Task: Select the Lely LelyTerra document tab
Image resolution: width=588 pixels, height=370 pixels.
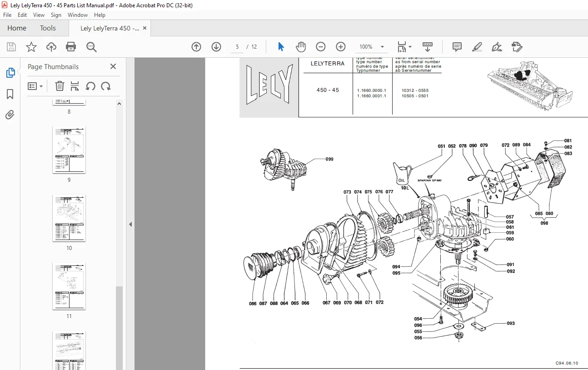Action: (x=110, y=28)
